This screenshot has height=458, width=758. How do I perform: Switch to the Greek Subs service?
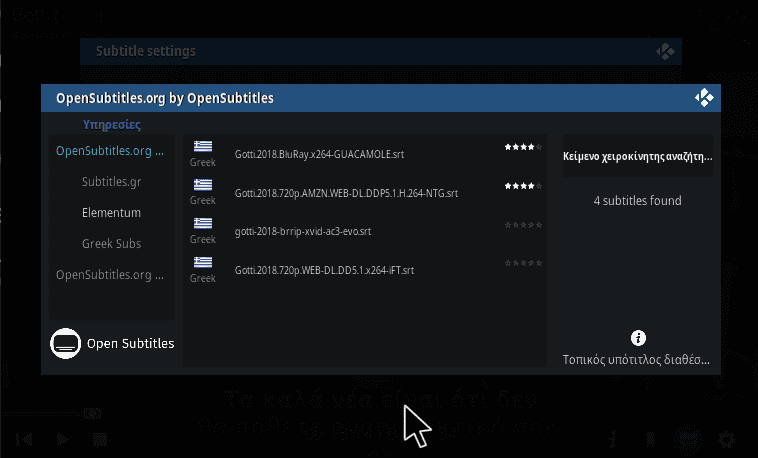pos(111,244)
